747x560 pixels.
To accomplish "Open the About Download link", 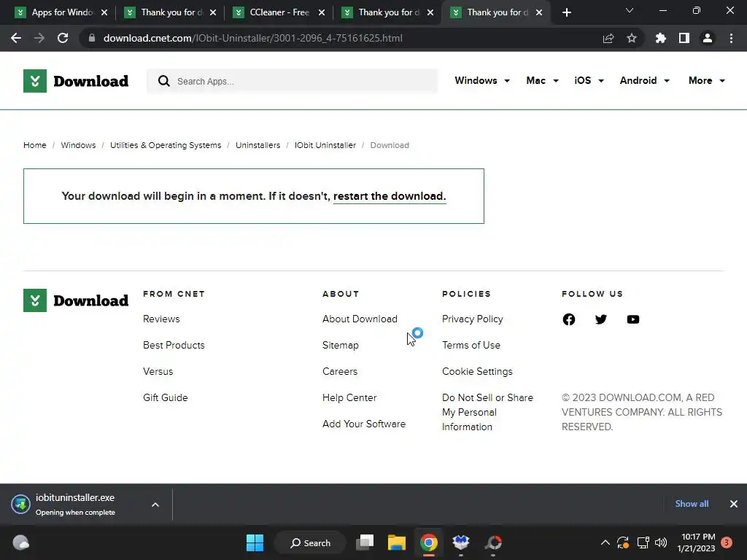I will (x=360, y=319).
